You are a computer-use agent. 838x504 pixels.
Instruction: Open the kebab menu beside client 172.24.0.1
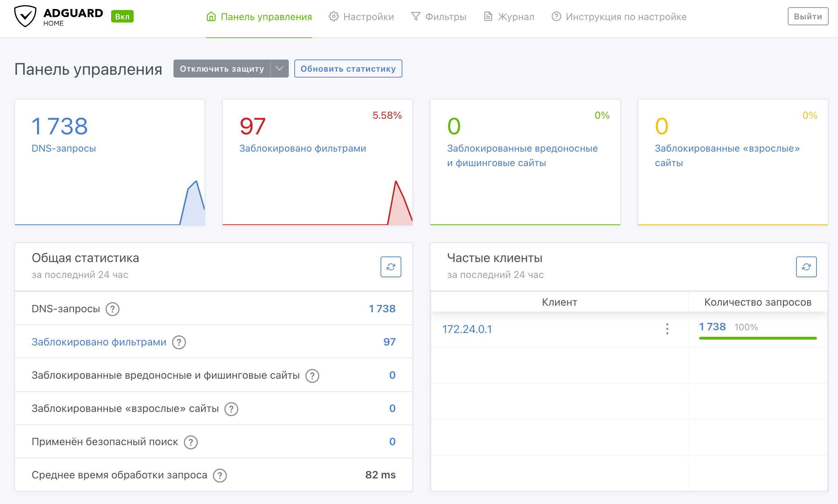667,330
